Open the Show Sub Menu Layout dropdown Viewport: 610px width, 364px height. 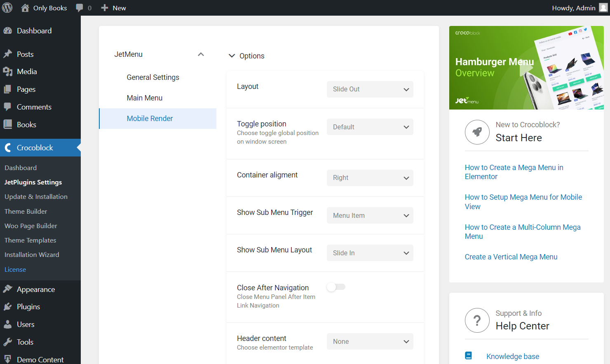tap(370, 253)
